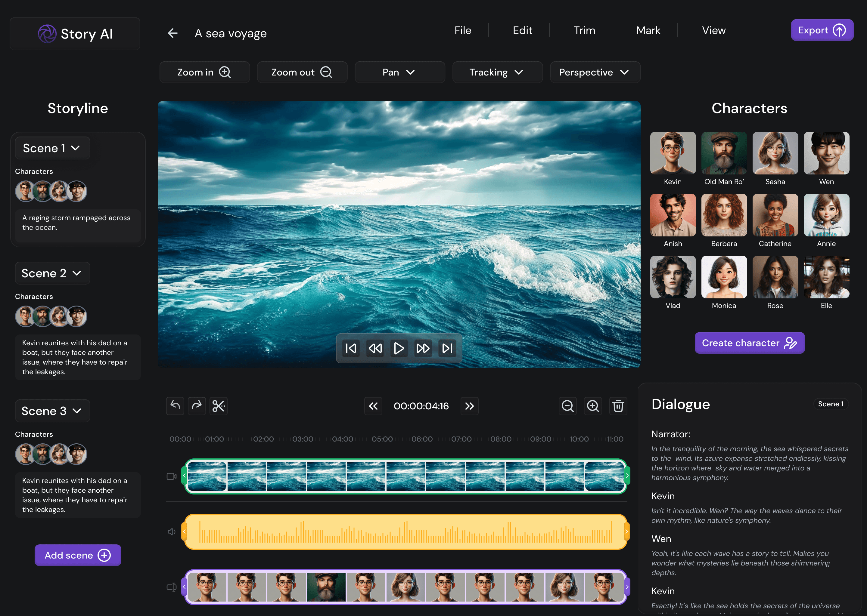Click the Export button
867x616 pixels.
pos(822,30)
